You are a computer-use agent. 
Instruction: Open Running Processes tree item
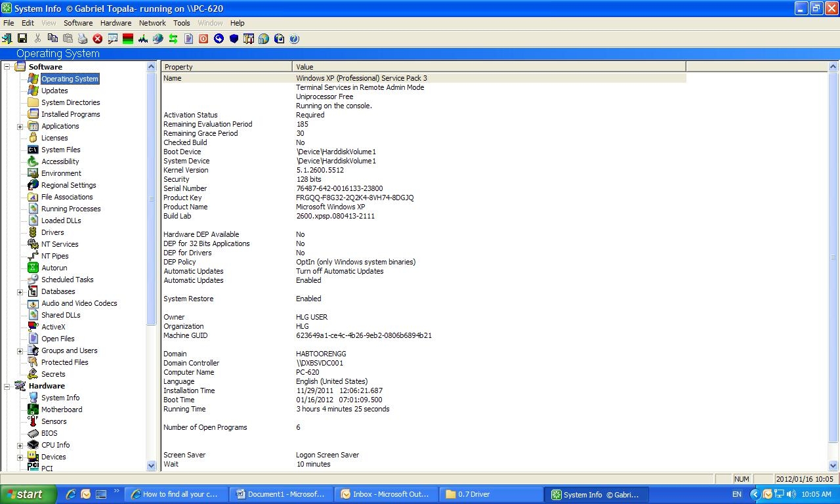click(71, 209)
